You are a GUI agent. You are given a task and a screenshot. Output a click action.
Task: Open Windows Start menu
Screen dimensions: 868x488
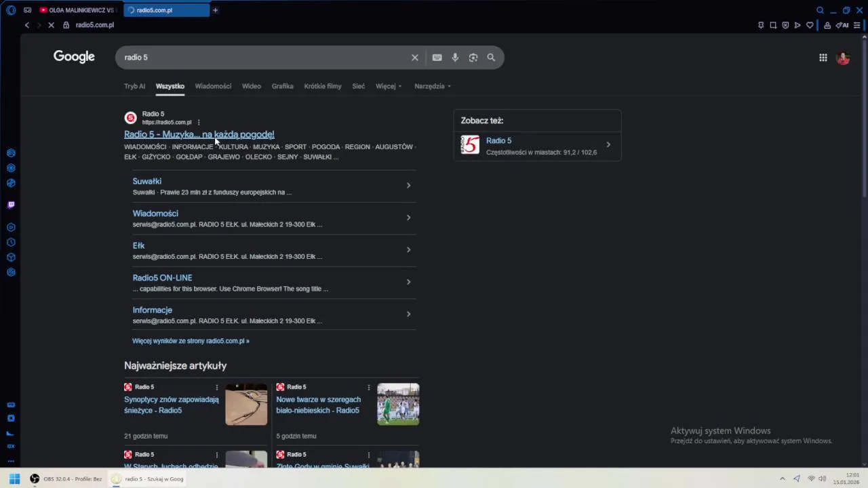(14, 479)
